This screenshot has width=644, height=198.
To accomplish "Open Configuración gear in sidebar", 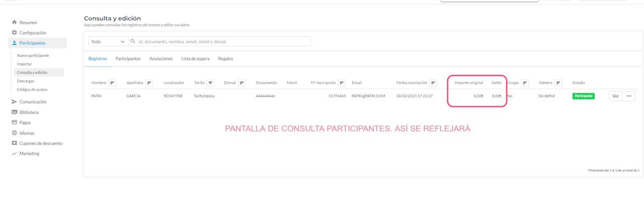I will 14,33.
